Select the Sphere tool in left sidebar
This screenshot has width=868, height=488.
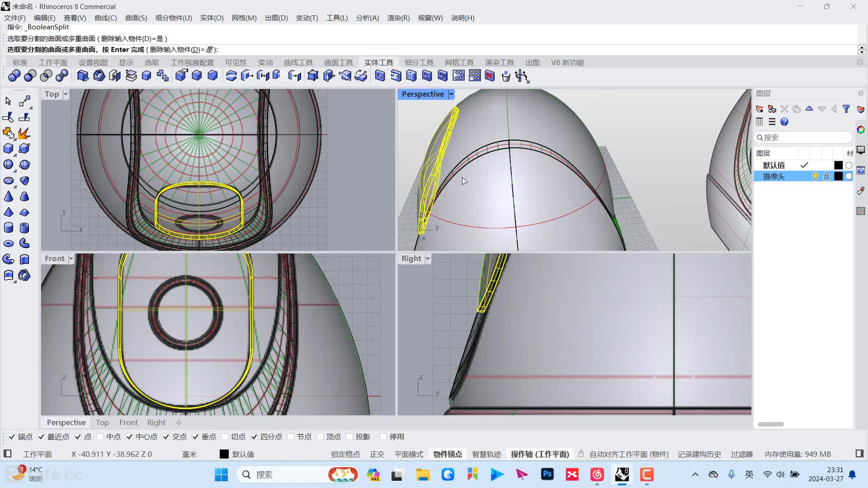tap(9, 164)
